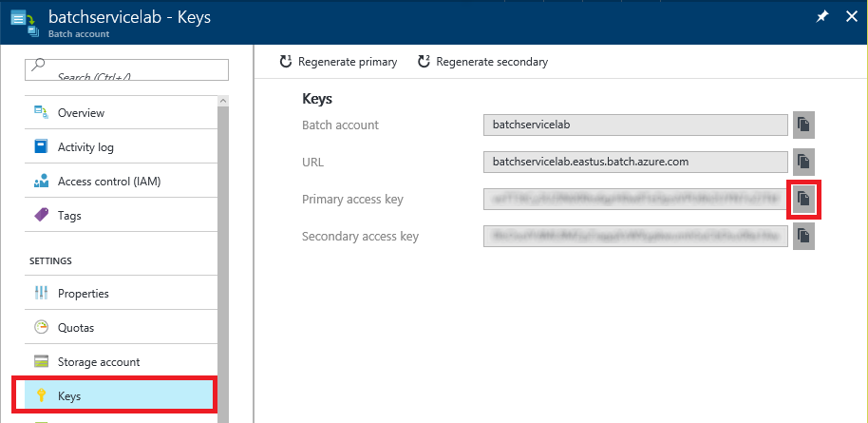The height and width of the screenshot is (423, 868).
Task: Click the Batch account text field
Action: click(x=635, y=125)
